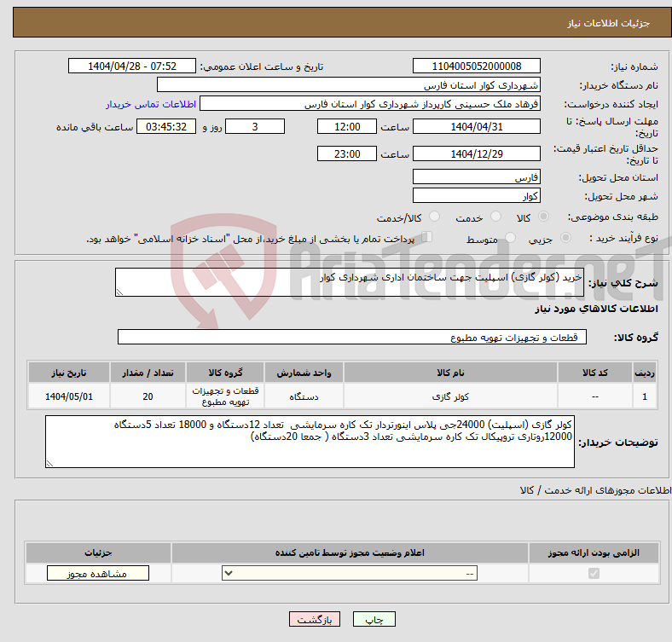Click the تاریخ نیاز column header

coord(68,373)
